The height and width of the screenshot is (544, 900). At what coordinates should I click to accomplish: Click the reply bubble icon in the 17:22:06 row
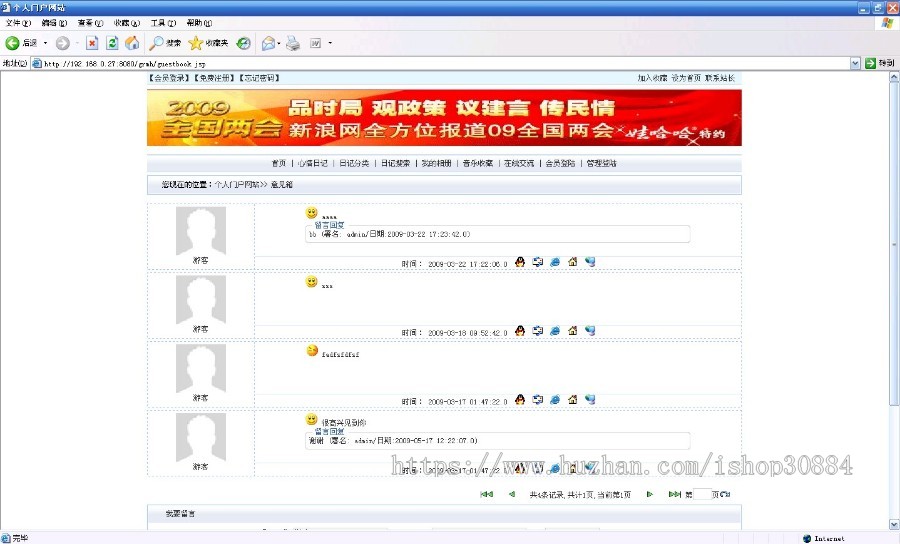click(x=590, y=262)
